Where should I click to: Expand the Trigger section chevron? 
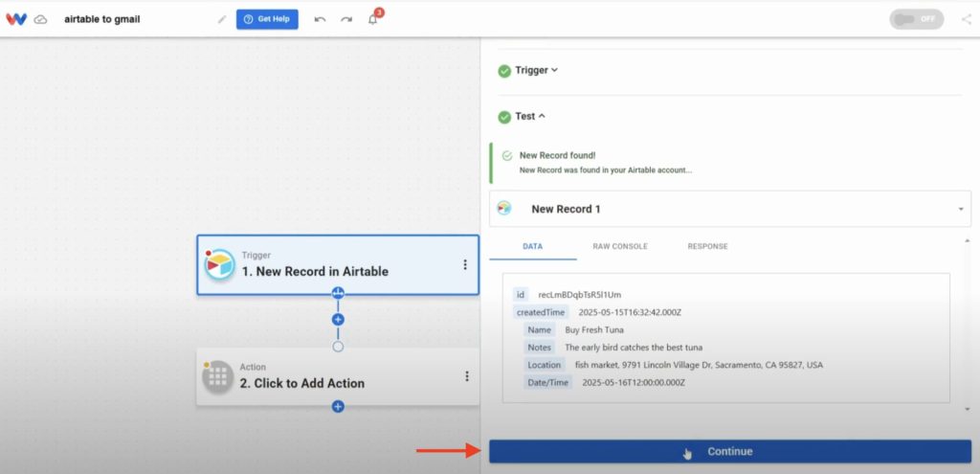point(554,70)
